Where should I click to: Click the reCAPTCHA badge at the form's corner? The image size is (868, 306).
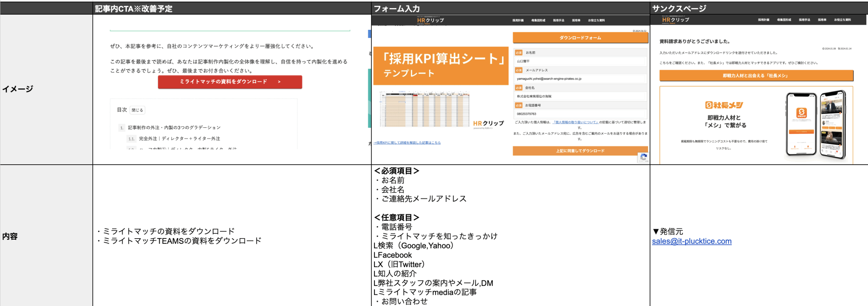[x=644, y=157]
